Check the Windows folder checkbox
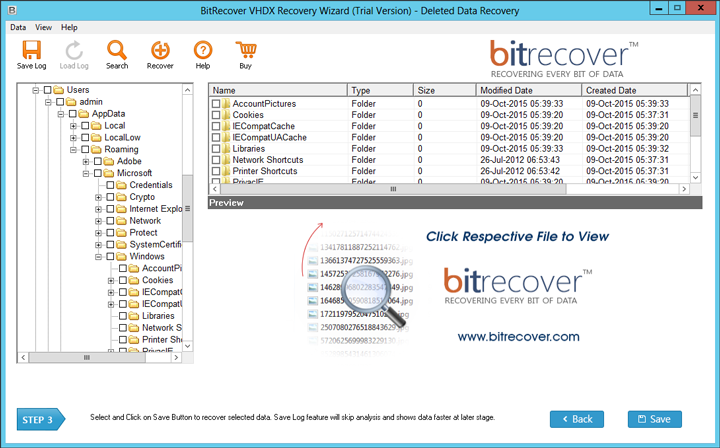This screenshot has height=448, width=720. pos(110,257)
